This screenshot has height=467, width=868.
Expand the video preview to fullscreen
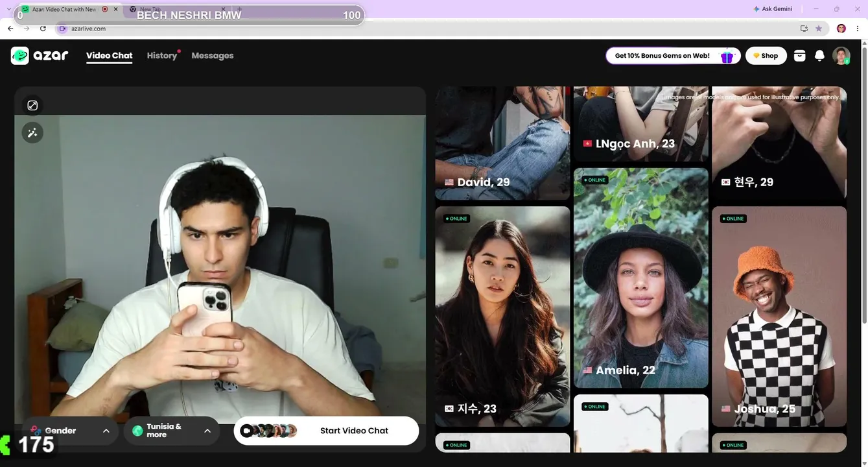32,105
